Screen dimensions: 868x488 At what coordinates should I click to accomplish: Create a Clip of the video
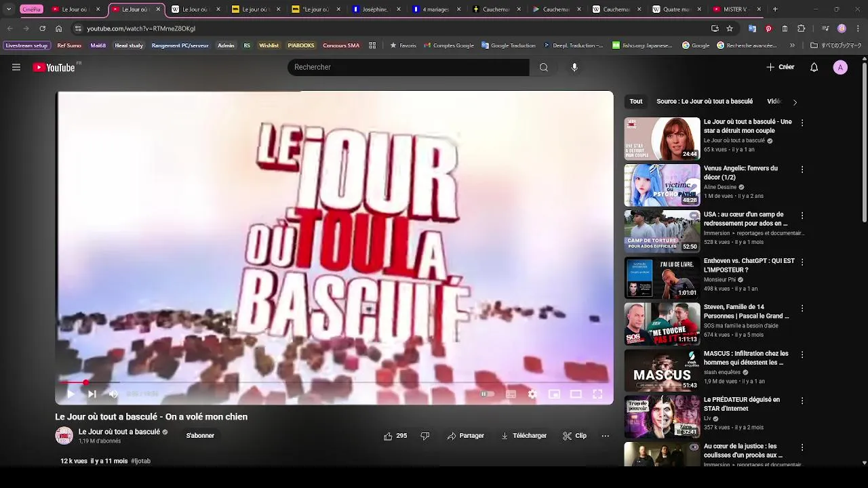(x=574, y=436)
